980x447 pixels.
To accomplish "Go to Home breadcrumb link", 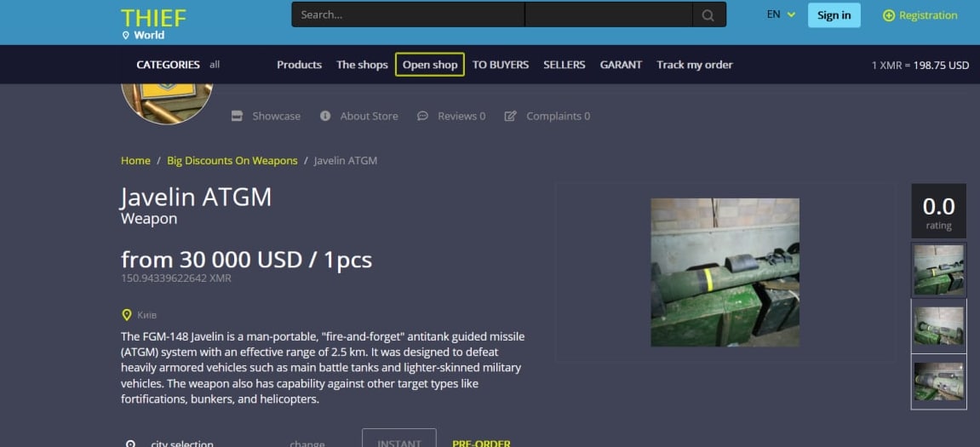I will (135, 161).
